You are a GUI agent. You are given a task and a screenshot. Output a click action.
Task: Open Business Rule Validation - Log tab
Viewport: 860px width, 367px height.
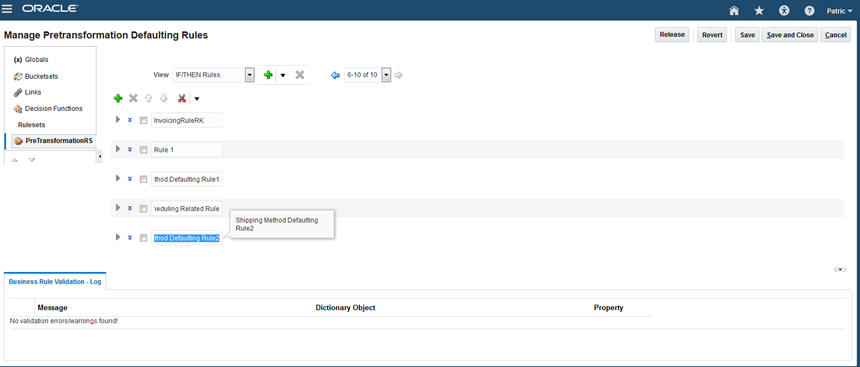(55, 281)
